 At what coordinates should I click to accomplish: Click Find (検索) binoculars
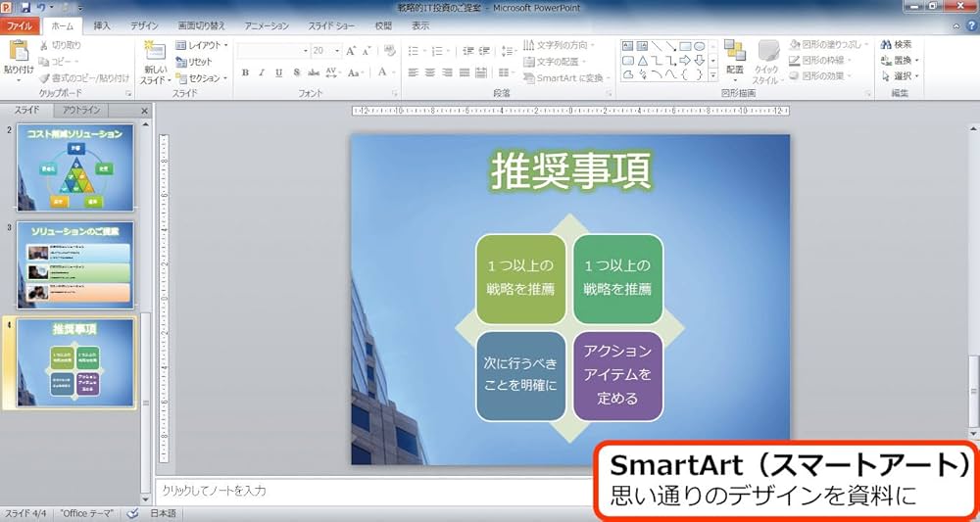tap(897, 44)
